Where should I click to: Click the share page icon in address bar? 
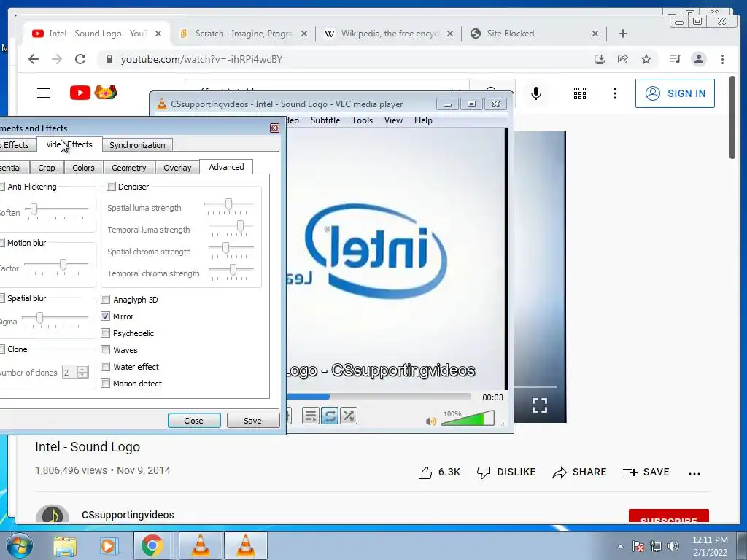(623, 59)
